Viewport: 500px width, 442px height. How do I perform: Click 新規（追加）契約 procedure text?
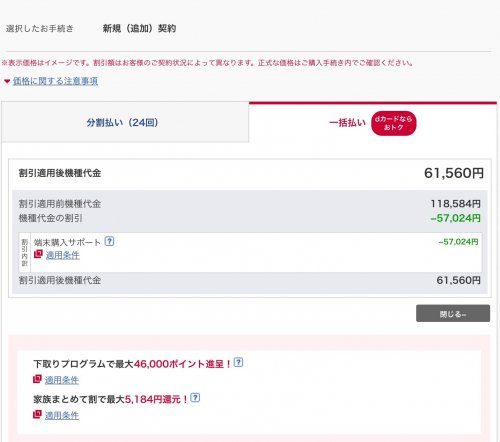tap(139, 28)
